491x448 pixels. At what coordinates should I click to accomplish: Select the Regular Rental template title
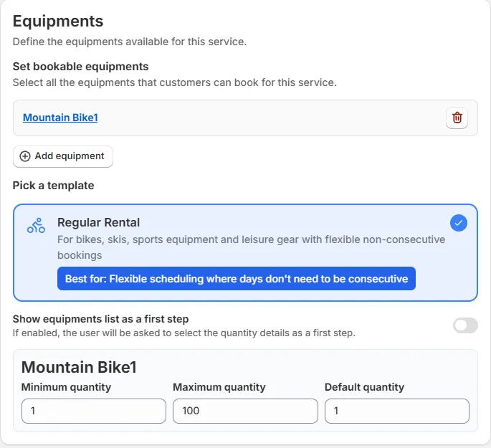pos(98,223)
